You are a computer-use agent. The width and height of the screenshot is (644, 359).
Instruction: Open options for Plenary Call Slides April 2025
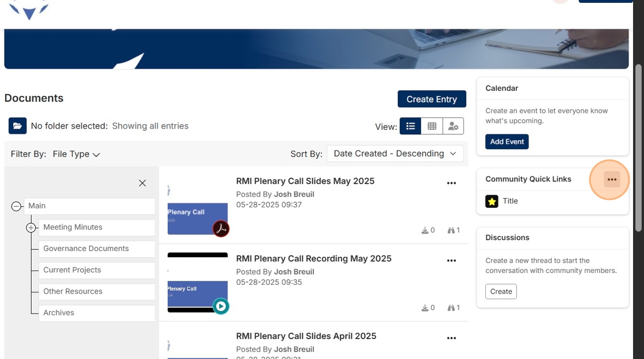point(451,338)
